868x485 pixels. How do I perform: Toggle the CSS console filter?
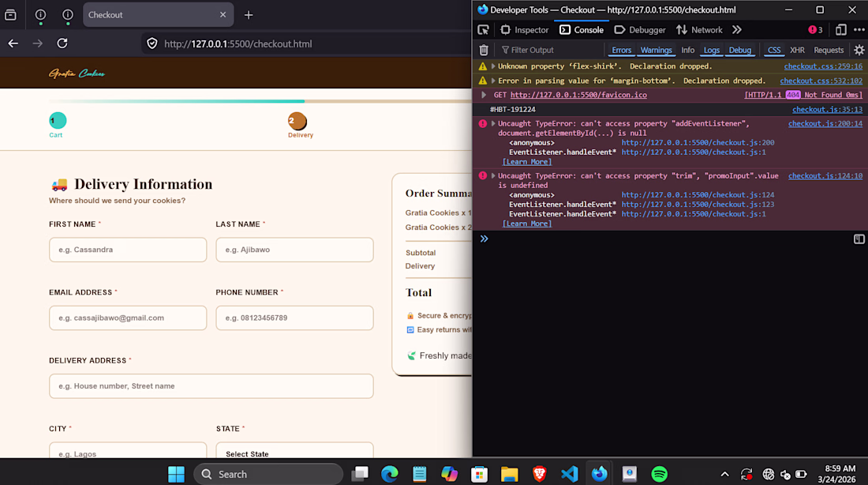pyautogui.click(x=774, y=50)
